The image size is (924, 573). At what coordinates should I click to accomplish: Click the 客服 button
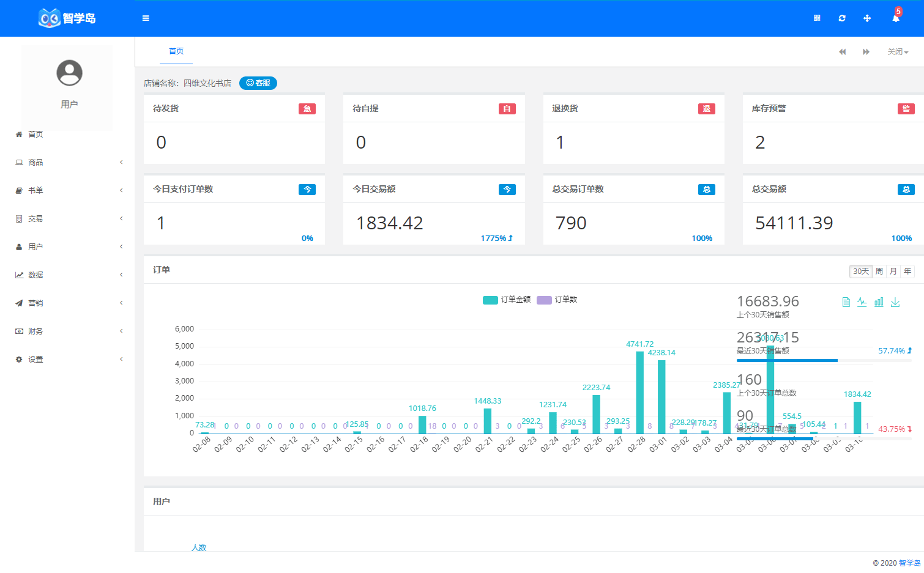click(258, 83)
